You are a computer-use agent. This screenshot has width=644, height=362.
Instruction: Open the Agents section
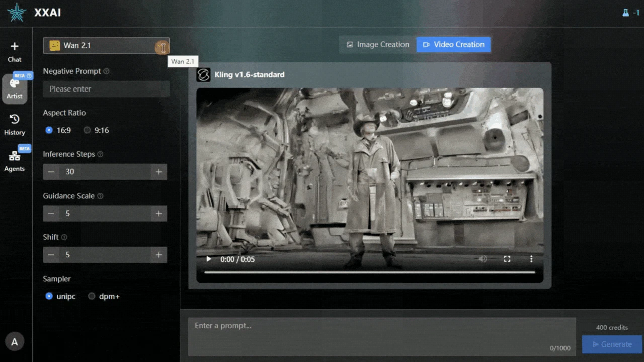[14, 161]
